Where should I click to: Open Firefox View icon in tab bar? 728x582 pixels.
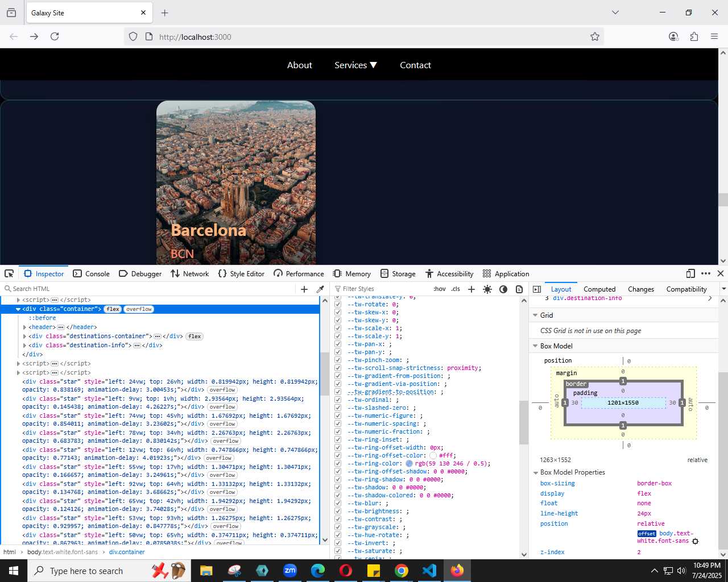pos(11,13)
